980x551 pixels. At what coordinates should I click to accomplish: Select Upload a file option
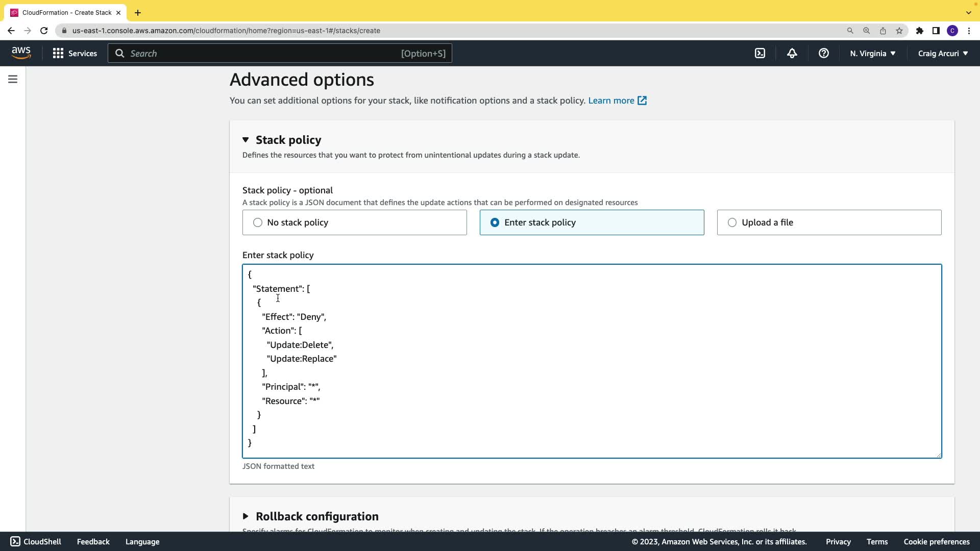pos(732,222)
